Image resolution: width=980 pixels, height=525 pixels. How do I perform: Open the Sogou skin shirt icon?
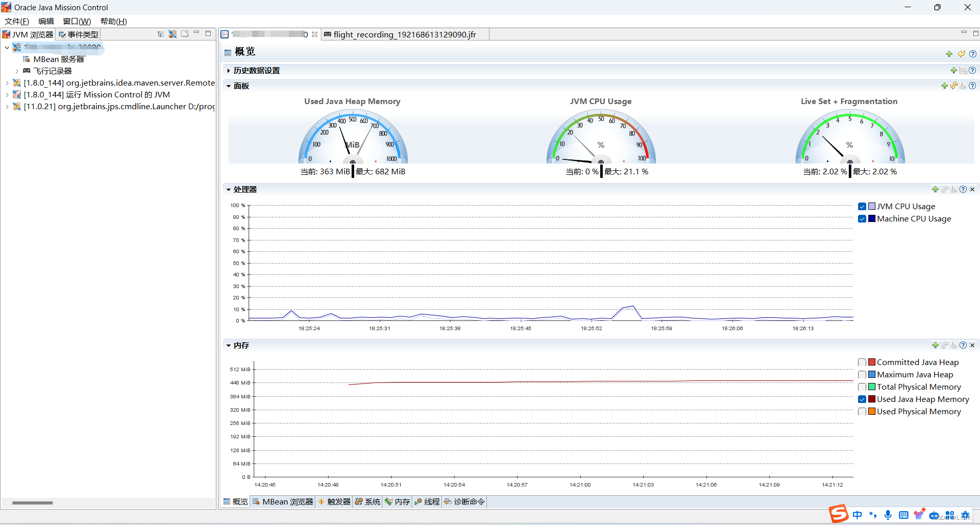919,514
